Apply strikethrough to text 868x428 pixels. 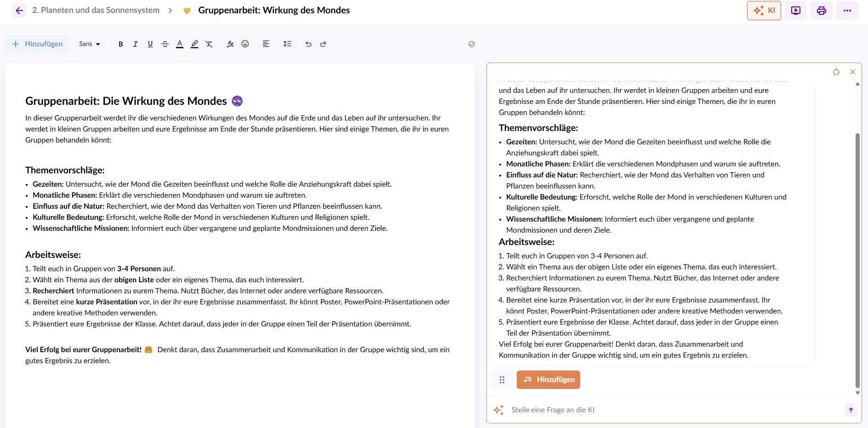[x=165, y=44]
